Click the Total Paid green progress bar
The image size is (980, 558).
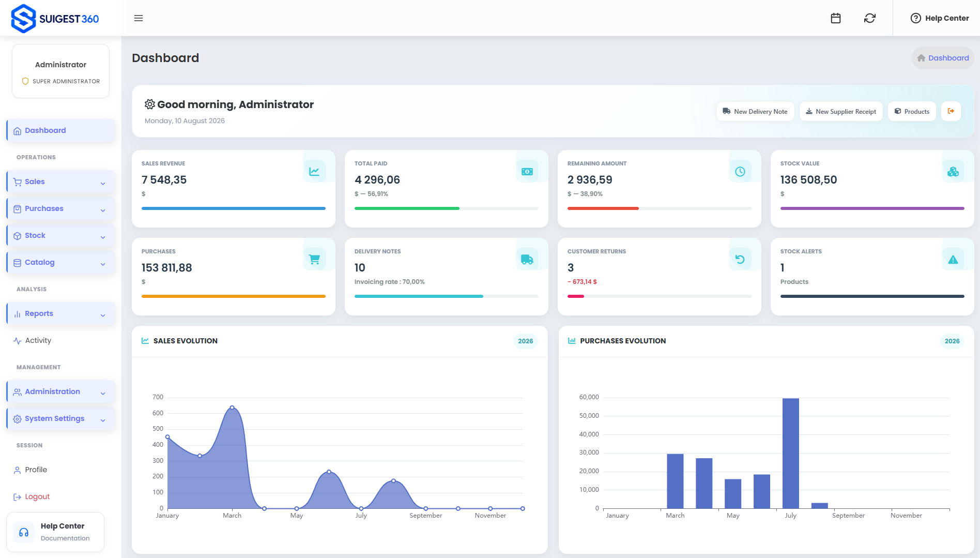[x=407, y=208]
